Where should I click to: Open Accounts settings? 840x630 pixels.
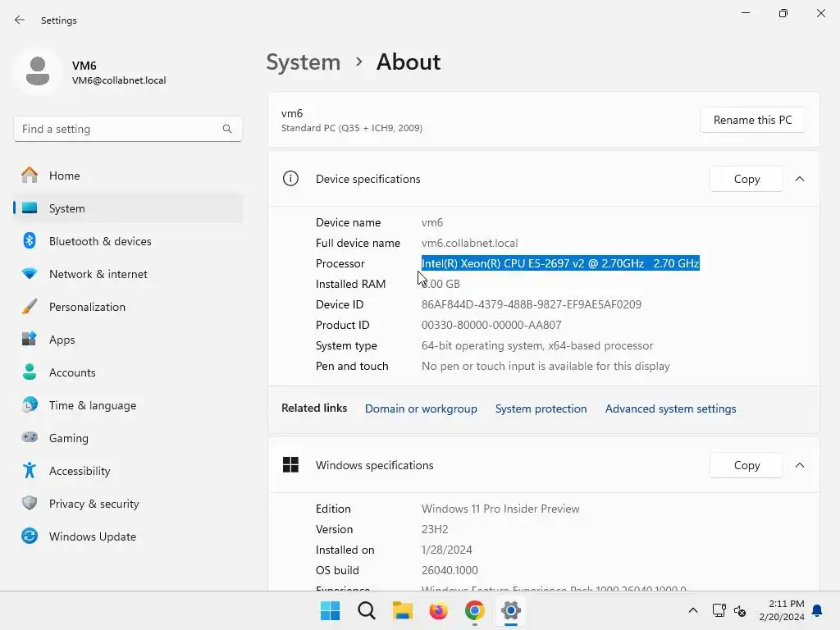click(128, 372)
